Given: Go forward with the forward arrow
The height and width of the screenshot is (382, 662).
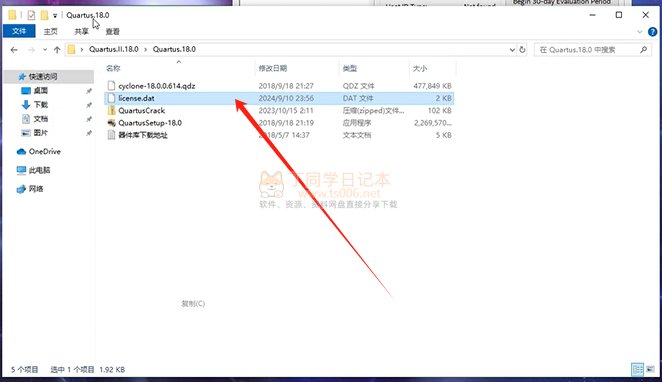Looking at the screenshot, I should point(31,50).
